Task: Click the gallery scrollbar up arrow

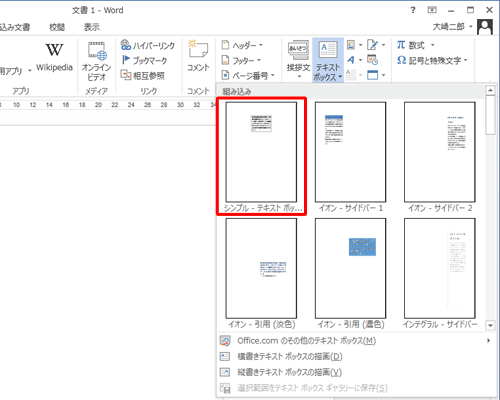Action: pyautogui.click(x=490, y=91)
